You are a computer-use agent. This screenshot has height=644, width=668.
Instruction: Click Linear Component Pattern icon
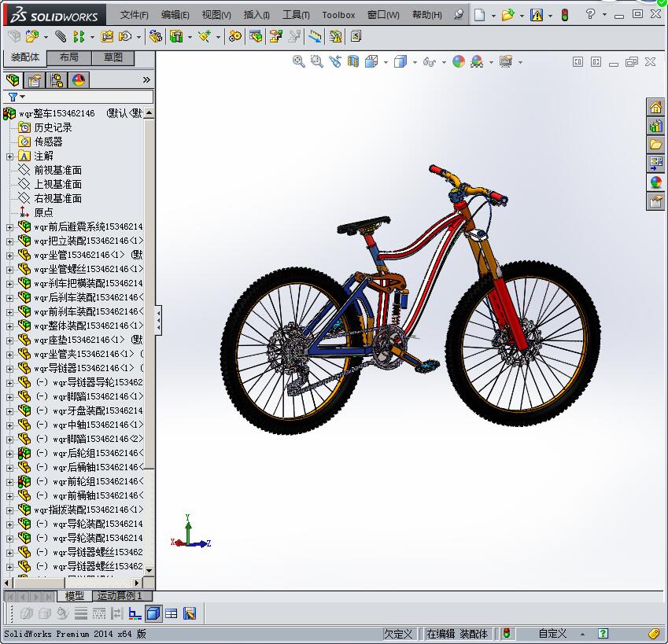coord(79,37)
